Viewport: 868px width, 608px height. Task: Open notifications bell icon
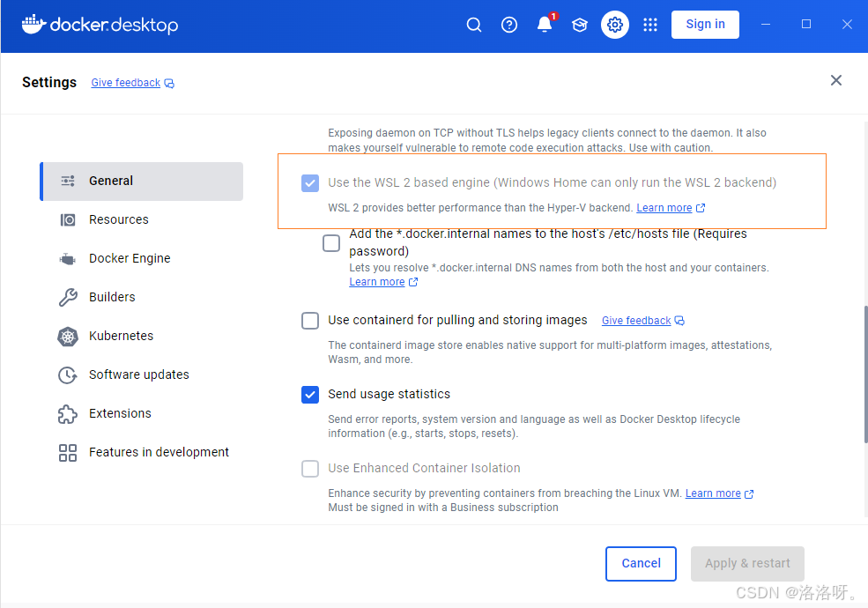545,25
